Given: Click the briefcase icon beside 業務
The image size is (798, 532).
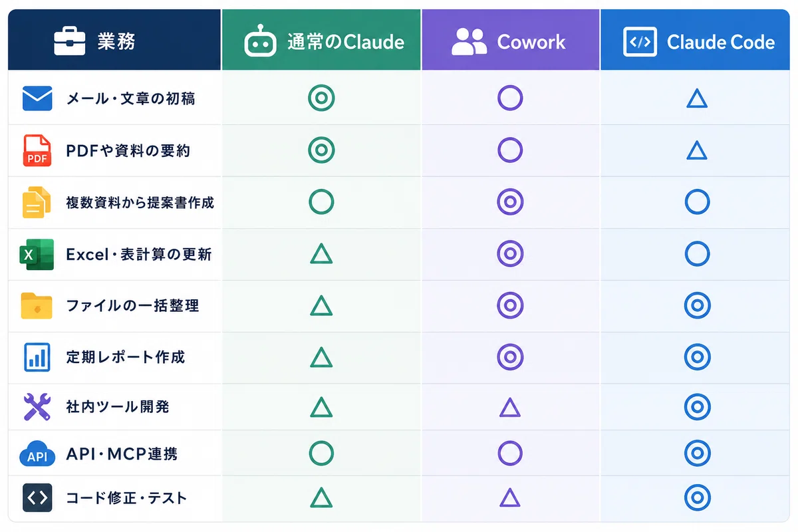Looking at the screenshot, I should (x=69, y=42).
